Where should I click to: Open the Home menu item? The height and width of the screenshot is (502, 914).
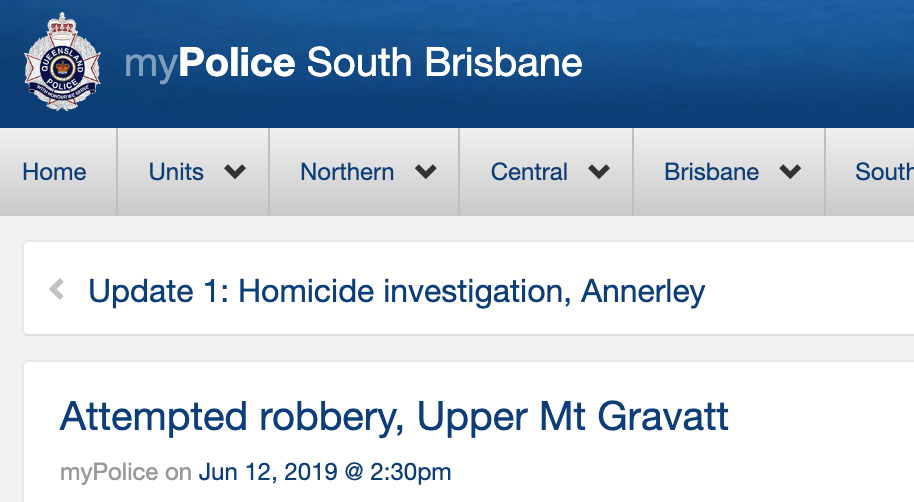click(x=54, y=172)
